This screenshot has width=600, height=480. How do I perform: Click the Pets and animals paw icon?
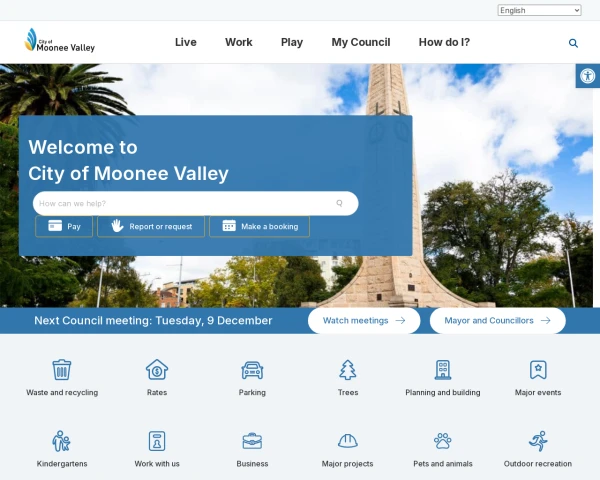pos(443,441)
